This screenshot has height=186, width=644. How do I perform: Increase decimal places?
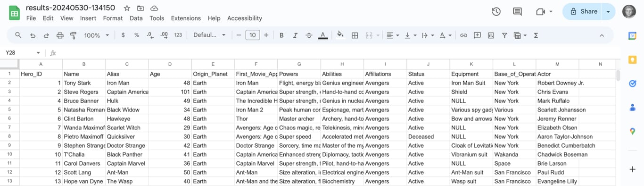[164, 35]
